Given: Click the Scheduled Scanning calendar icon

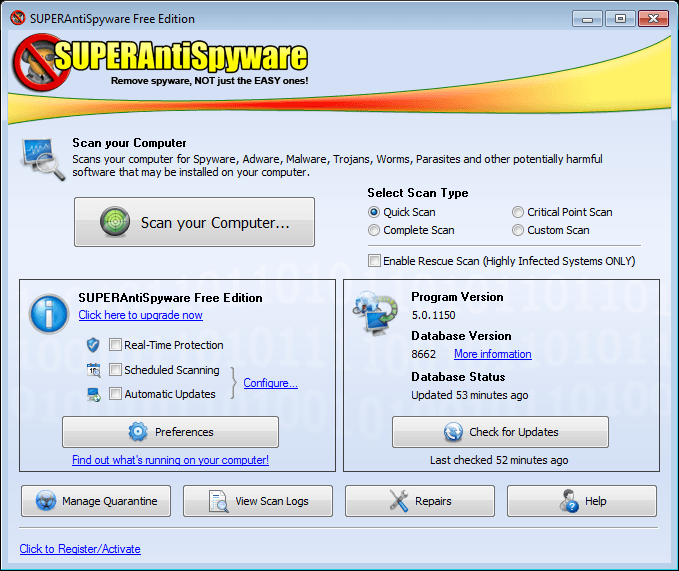Looking at the screenshot, I should pos(94,370).
